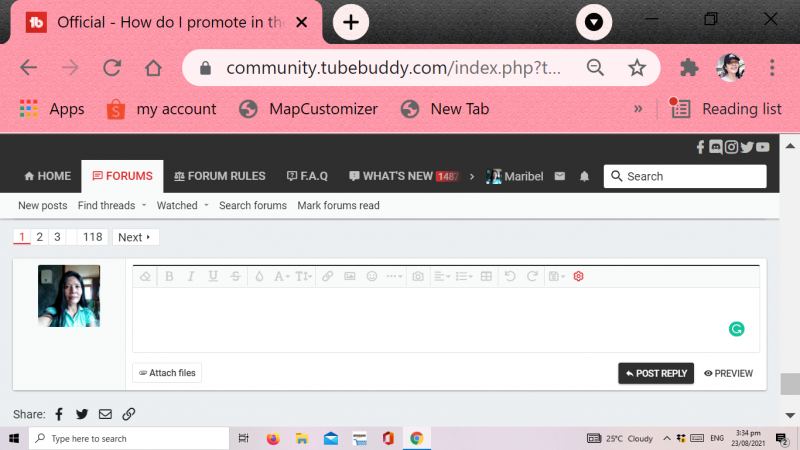Screen dimensions: 800x450
Task: Switch to the FORUM RULES tab
Action: pos(219,176)
